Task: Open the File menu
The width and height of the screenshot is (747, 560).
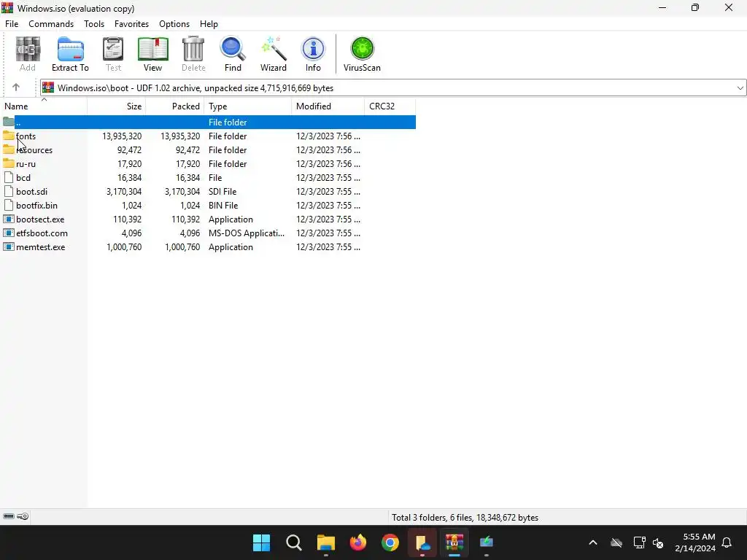Action: pyautogui.click(x=12, y=24)
